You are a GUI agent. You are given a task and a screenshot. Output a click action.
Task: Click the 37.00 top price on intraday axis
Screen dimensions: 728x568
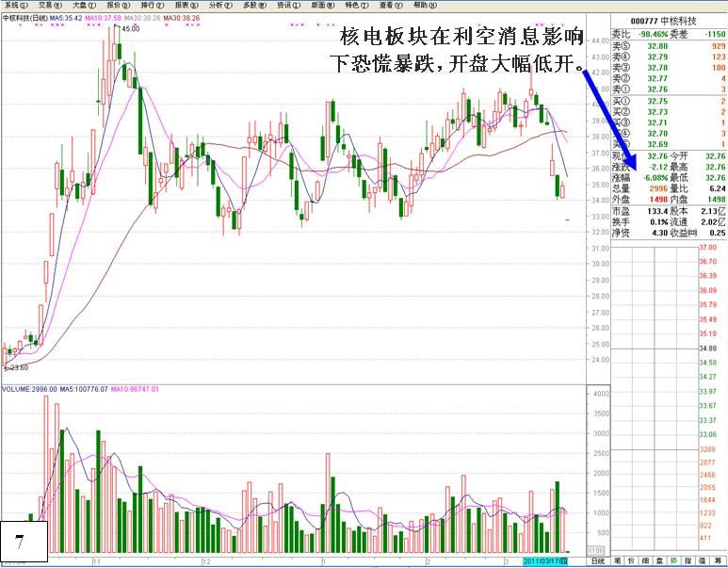[707, 248]
